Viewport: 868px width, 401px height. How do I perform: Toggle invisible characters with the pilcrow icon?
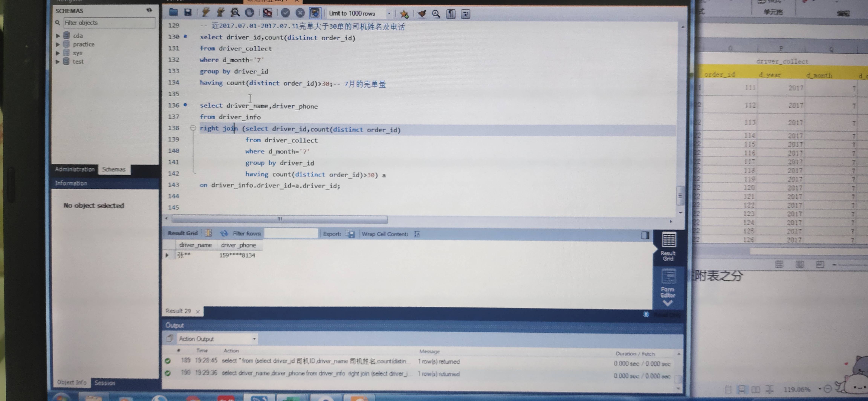(451, 14)
